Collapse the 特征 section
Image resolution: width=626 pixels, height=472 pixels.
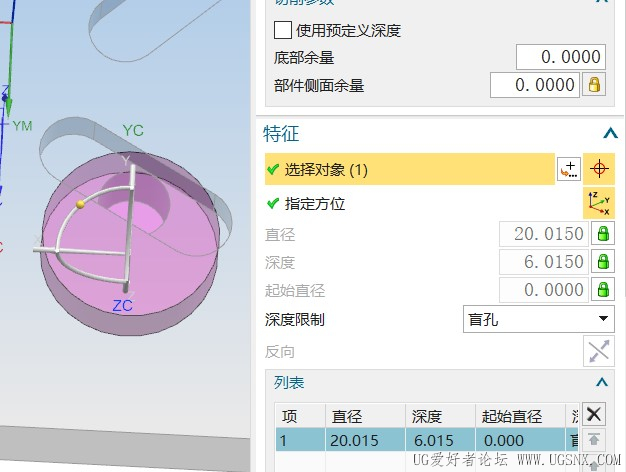click(610, 133)
